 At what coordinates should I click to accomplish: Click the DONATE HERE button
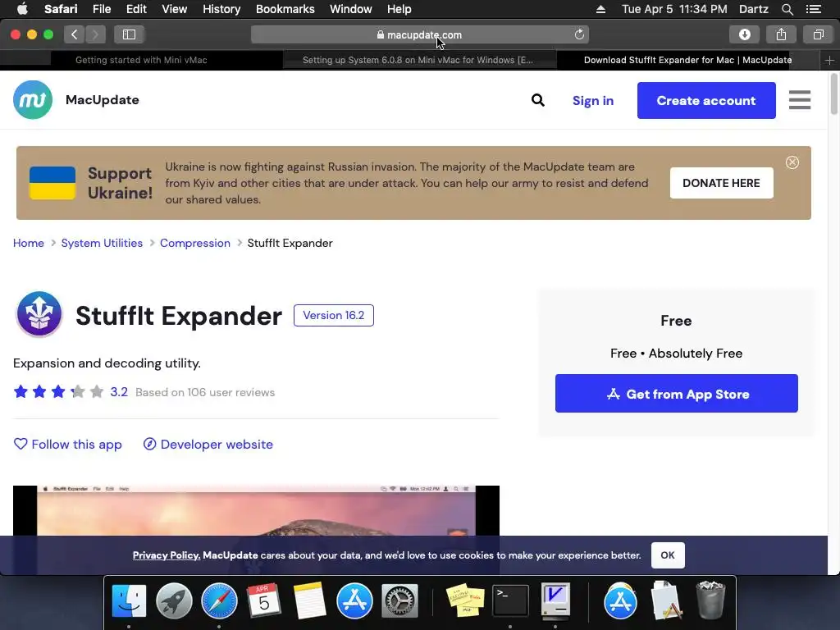tap(721, 183)
